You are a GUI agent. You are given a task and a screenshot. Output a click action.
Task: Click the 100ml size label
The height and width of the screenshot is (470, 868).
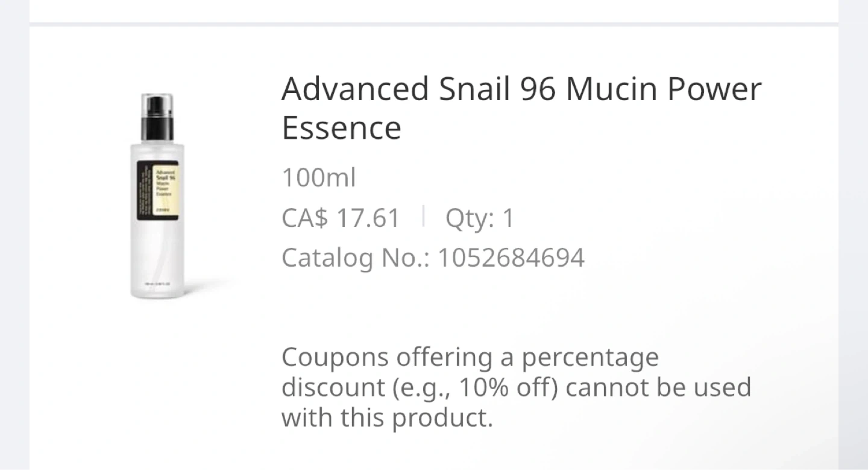pos(319,177)
